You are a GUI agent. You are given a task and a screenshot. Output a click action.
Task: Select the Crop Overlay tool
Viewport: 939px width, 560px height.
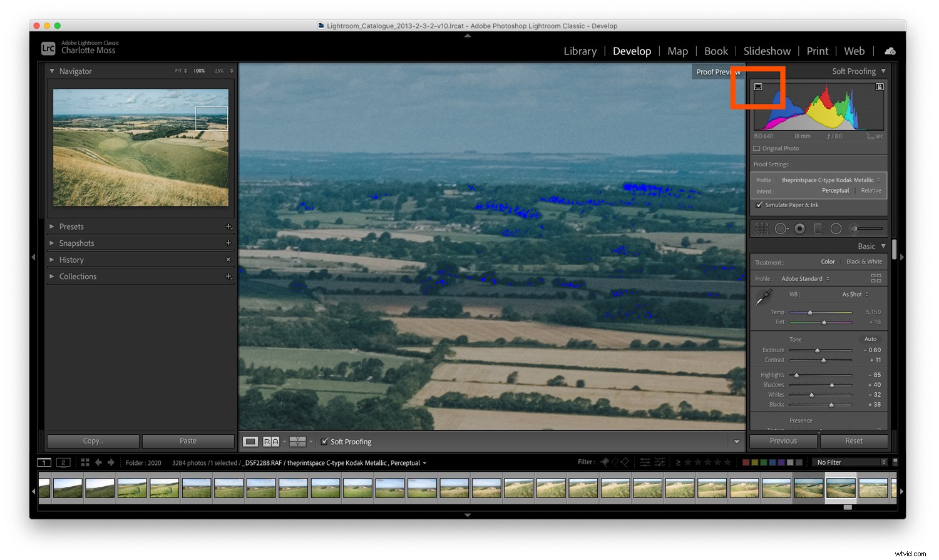coord(762,228)
